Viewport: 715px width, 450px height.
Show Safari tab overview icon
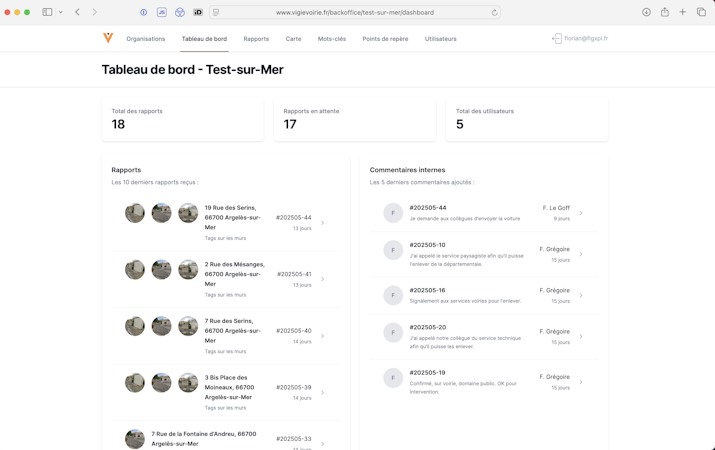(x=701, y=12)
